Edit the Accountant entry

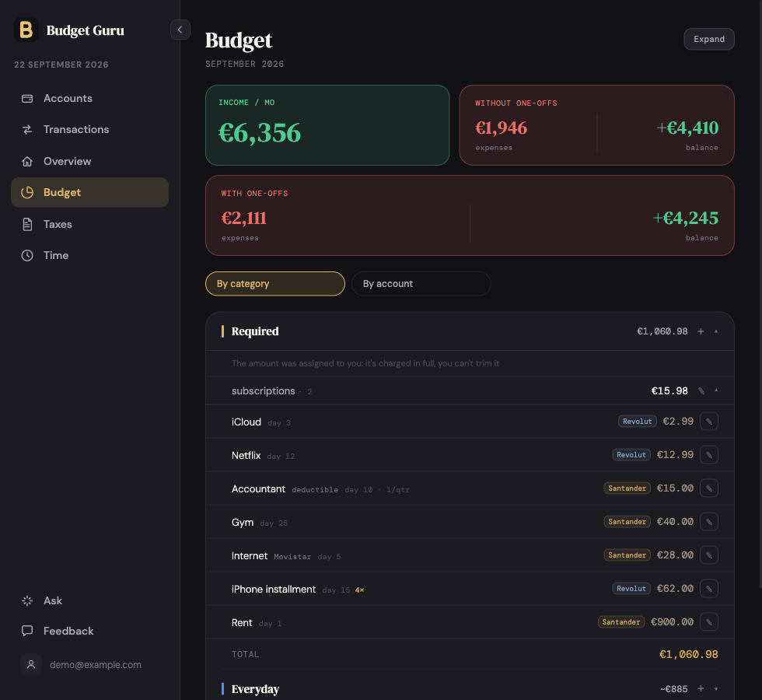click(709, 488)
